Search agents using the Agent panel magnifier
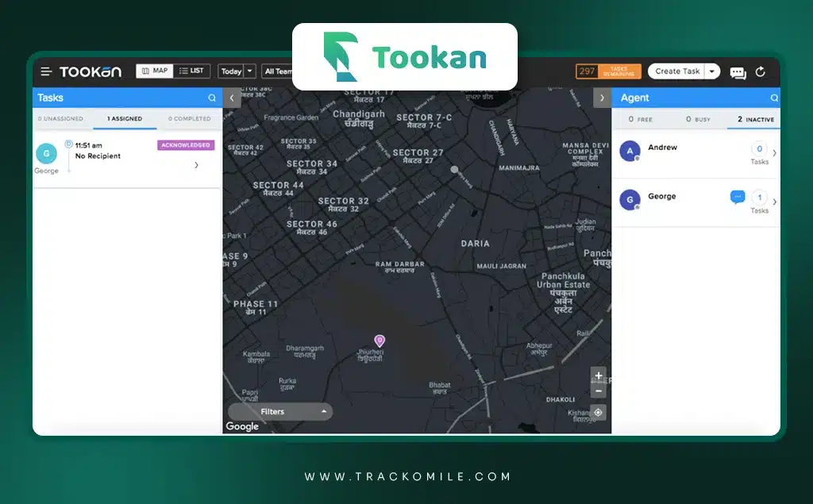This screenshot has width=813, height=504. coord(774,98)
